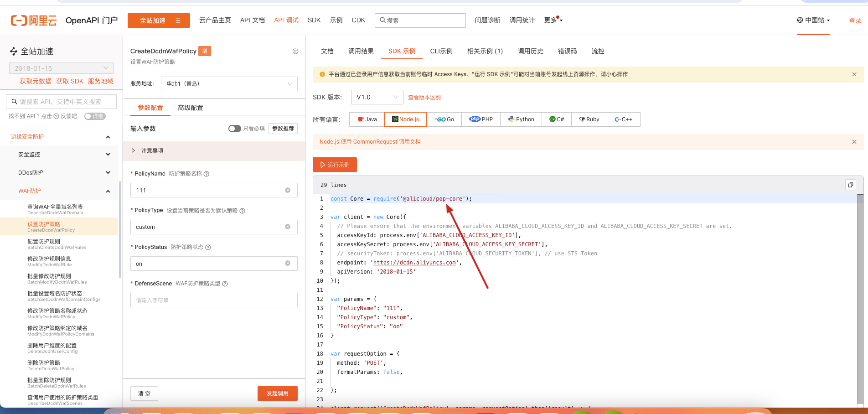Screen dimensions: 868x414
Task: Click the 清空 button
Action: [145, 393]
